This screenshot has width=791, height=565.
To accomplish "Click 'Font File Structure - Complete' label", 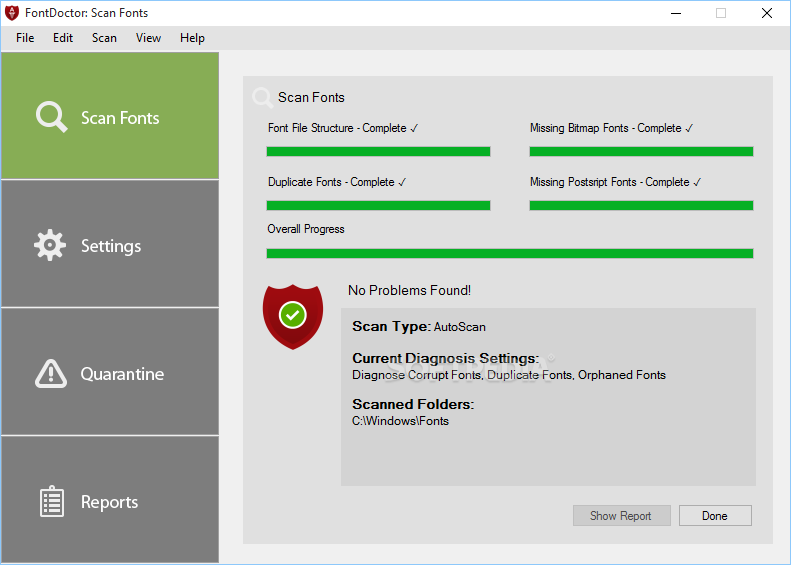I will [343, 128].
